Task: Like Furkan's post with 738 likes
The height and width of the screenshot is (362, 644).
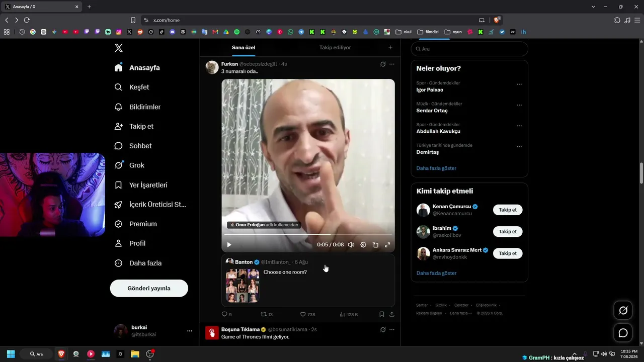Action: [x=307, y=314]
